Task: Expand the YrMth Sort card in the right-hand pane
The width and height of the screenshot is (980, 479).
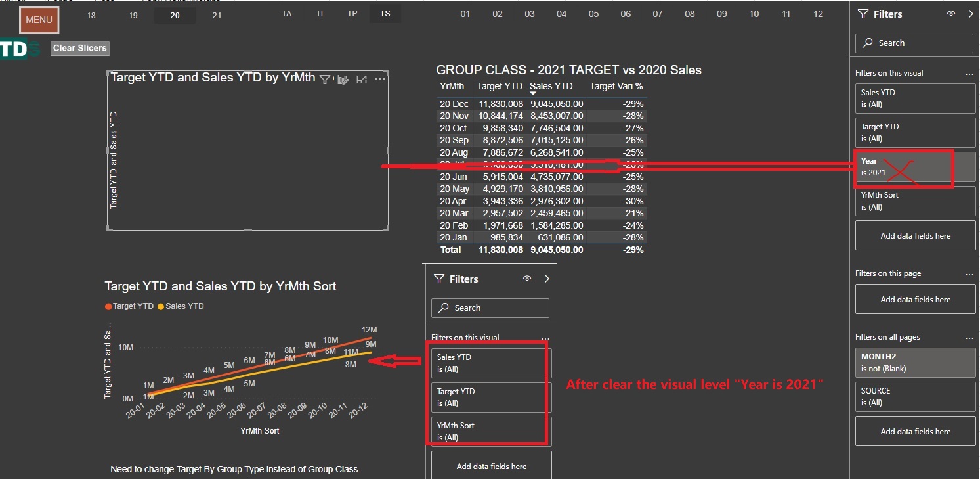Action: (916, 201)
